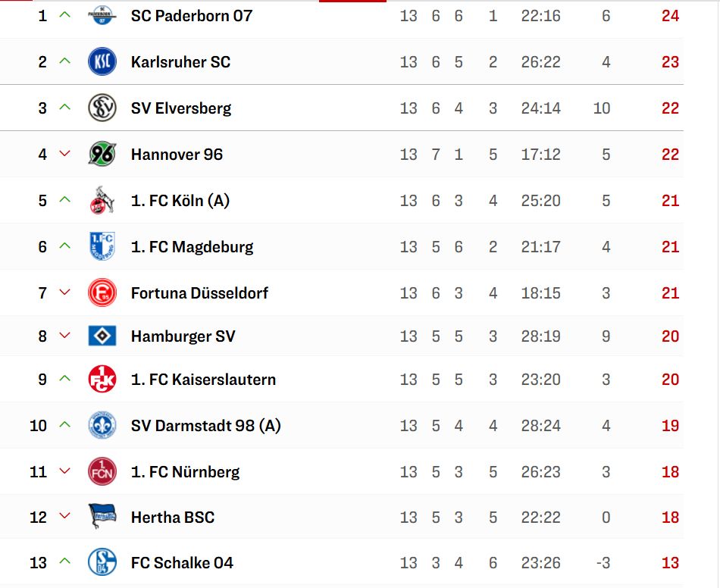Viewport: 720px width, 588px height.
Task: Open the 1. FC Köln goat crest
Action: (x=102, y=200)
